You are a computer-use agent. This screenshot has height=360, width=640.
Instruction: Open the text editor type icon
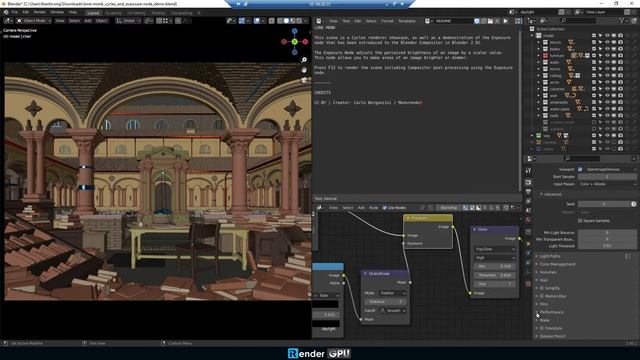pyautogui.click(x=320, y=21)
